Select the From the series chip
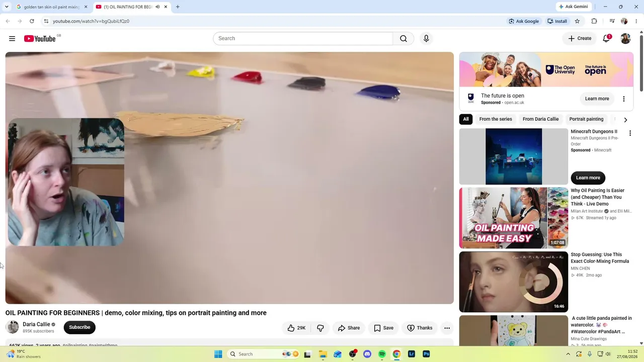 pos(496,119)
